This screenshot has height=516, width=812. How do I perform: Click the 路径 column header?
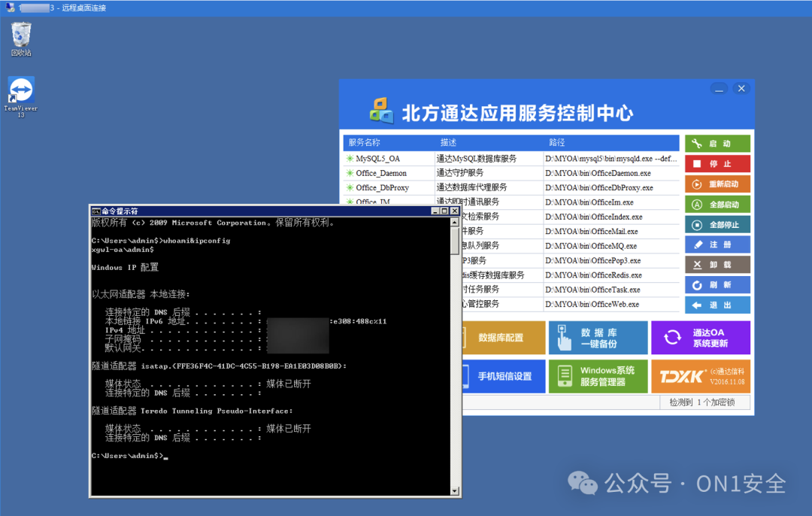pyautogui.click(x=557, y=142)
